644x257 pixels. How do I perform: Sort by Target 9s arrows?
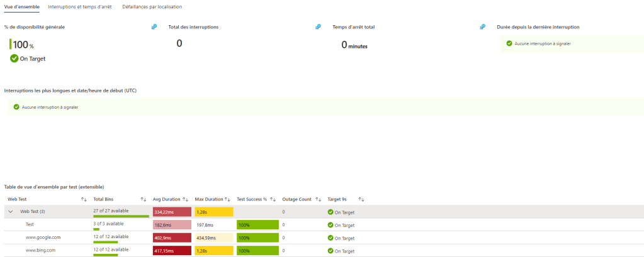[361, 199]
